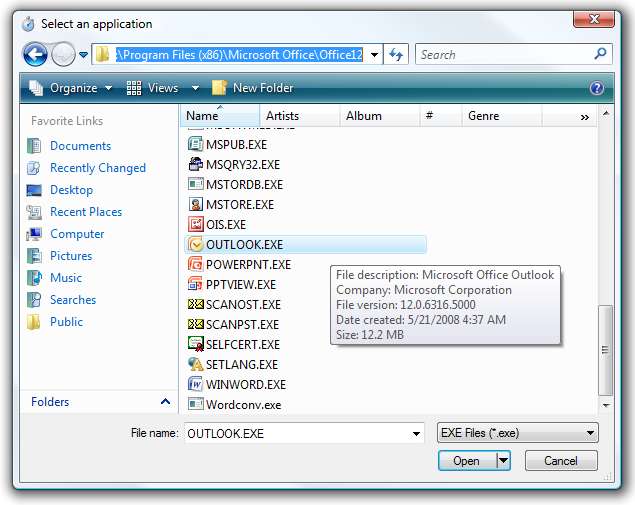The height and width of the screenshot is (505, 635).
Task: Open the help question mark icon
Action: [x=597, y=88]
